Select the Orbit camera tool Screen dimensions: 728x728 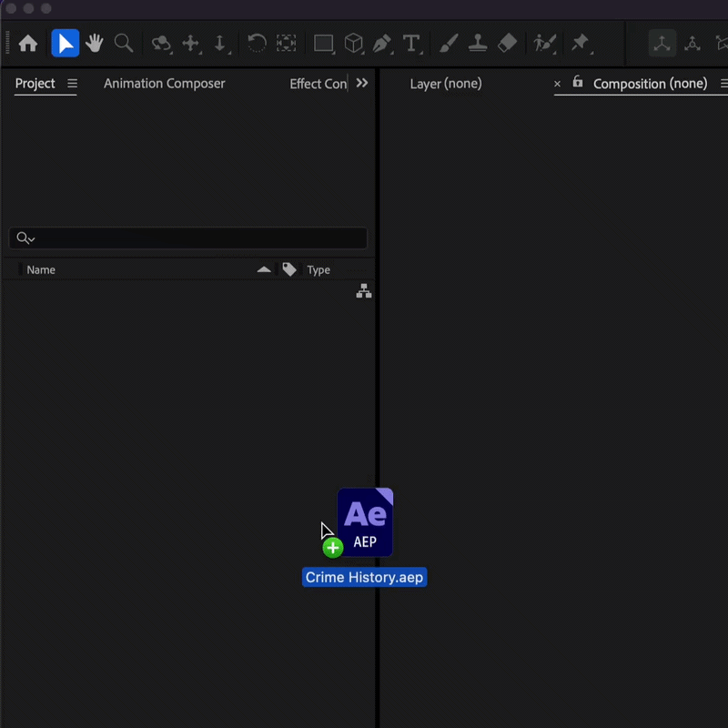coord(161,44)
